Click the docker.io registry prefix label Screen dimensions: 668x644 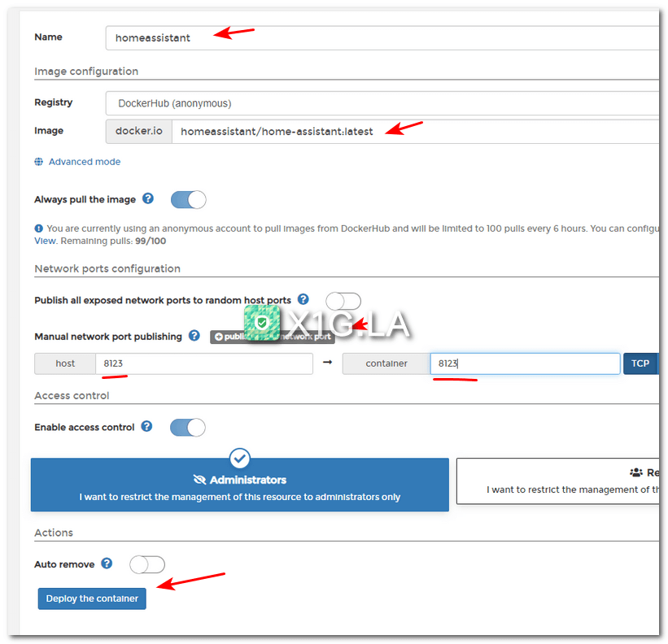(139, 132)
